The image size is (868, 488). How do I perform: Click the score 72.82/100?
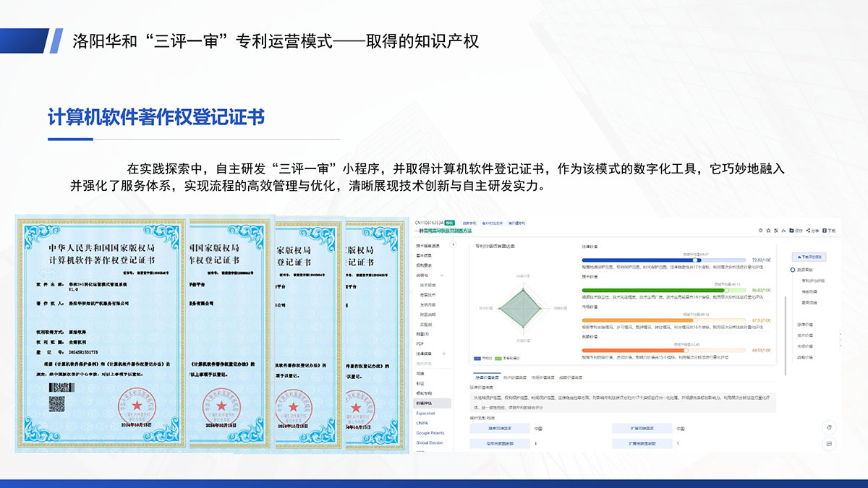pos(760,259)
